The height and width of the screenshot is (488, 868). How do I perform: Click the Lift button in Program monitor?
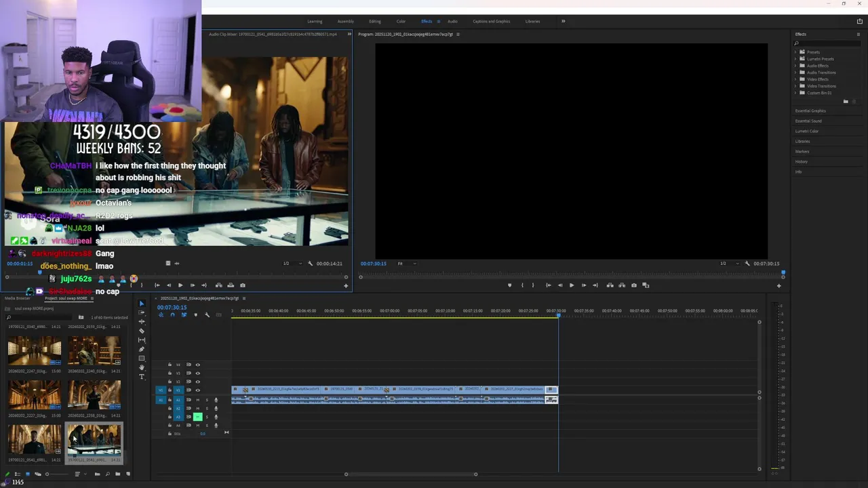tap(610, 285)
